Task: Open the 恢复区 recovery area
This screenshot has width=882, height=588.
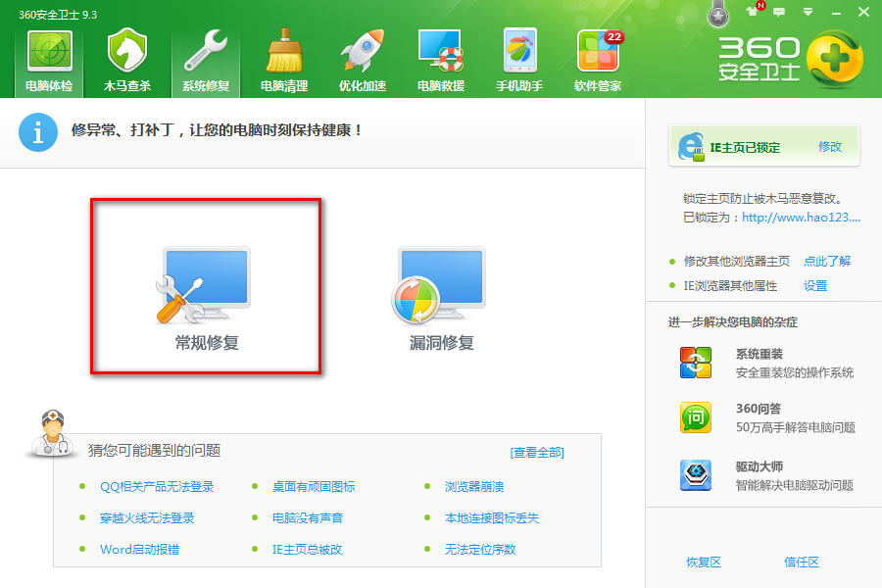Action: pyautogui.click(x=703, y=562)
